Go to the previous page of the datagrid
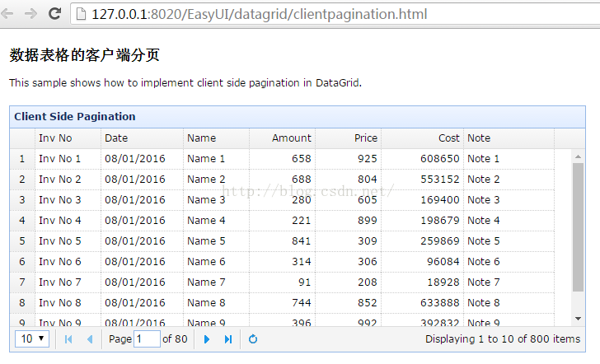 [x=89, y=339]
